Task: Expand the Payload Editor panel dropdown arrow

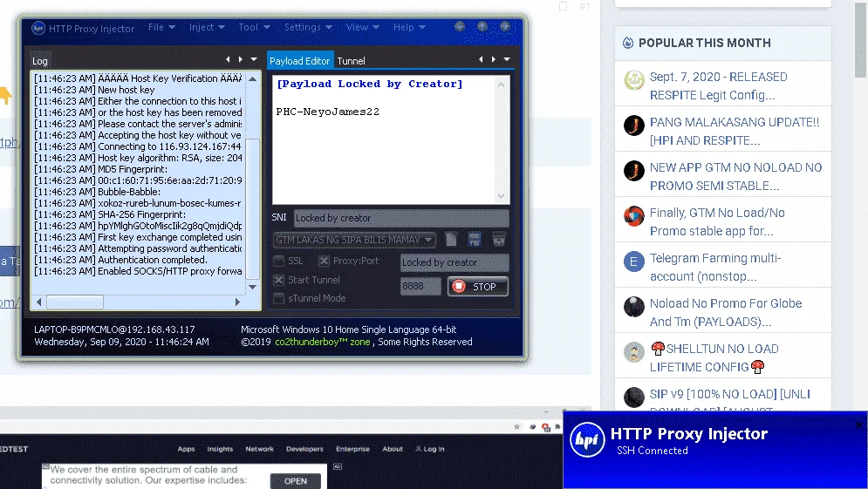Action: [x=507, y=59]
